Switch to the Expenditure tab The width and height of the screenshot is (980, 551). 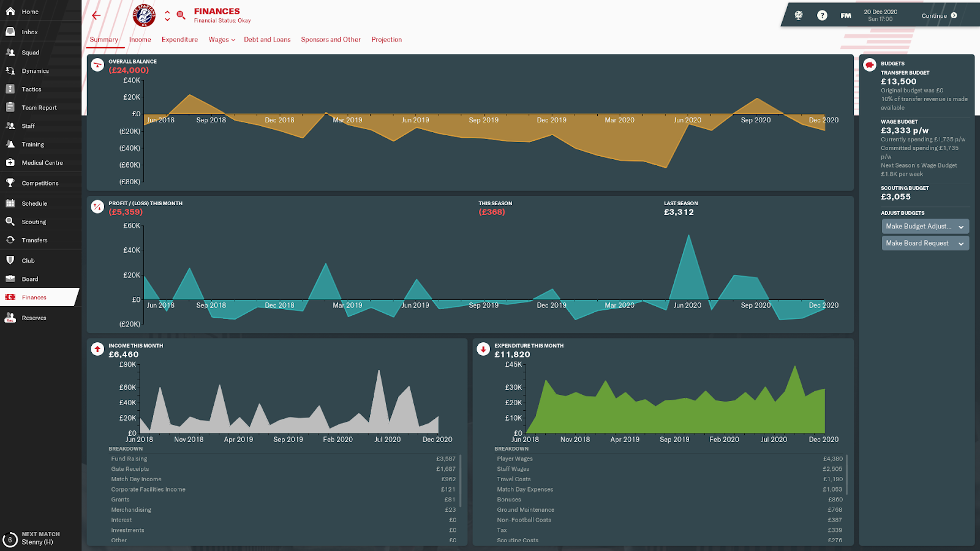(x=179, y=40)
